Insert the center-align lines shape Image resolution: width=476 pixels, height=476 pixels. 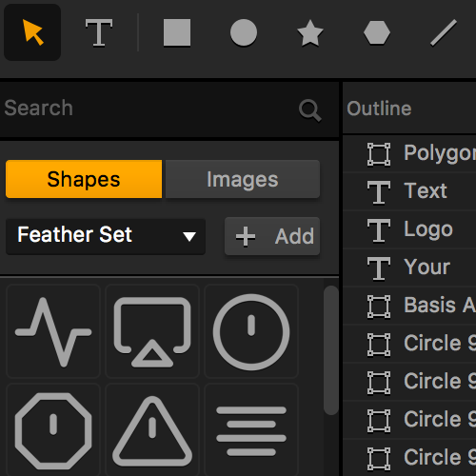click(251, 430)
